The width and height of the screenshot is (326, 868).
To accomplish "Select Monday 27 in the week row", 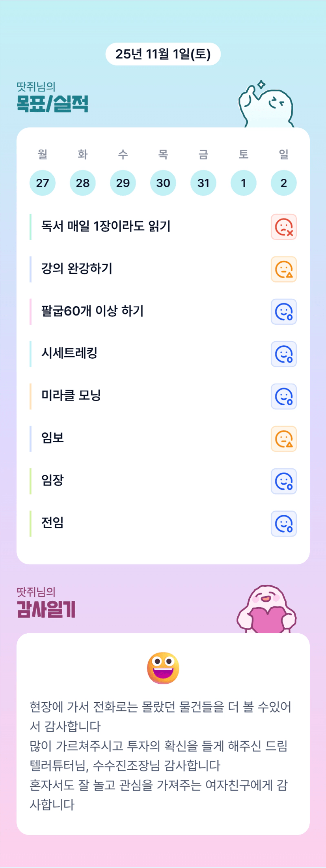I will coord(43,183).
